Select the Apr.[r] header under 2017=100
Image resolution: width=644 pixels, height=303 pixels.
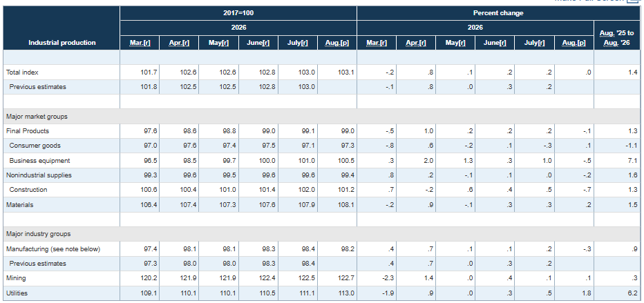[179, 43]
